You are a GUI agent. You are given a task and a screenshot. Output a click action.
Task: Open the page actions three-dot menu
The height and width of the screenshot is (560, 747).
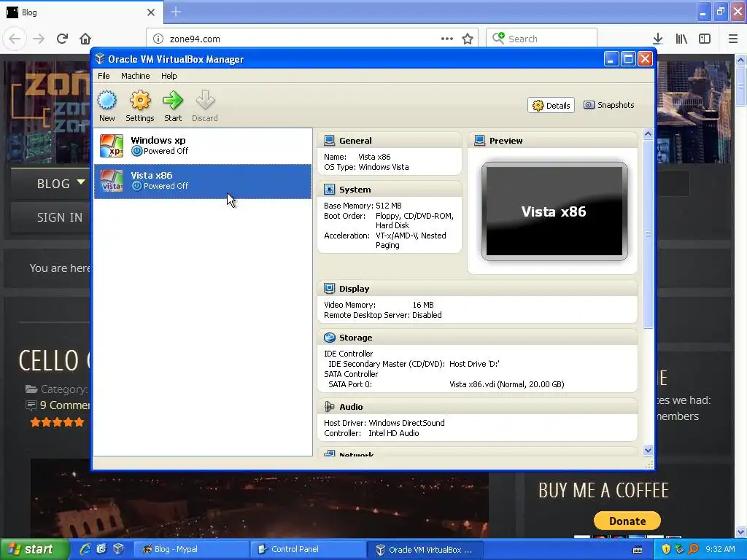[447, 39]
